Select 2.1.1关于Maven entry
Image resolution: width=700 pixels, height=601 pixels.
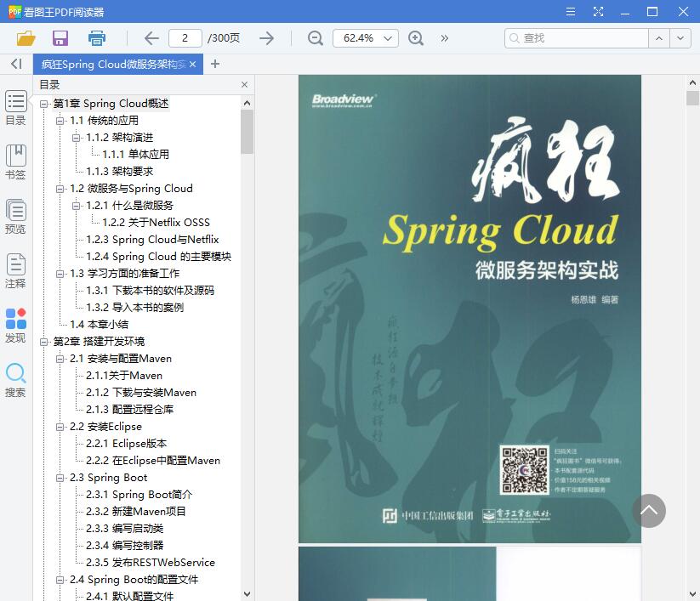click(124, 375)
